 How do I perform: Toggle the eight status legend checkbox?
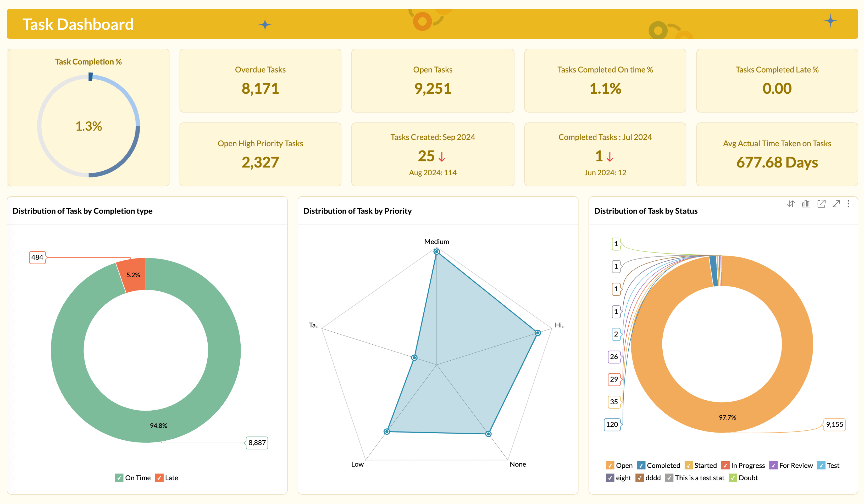[x=610, y=478]
